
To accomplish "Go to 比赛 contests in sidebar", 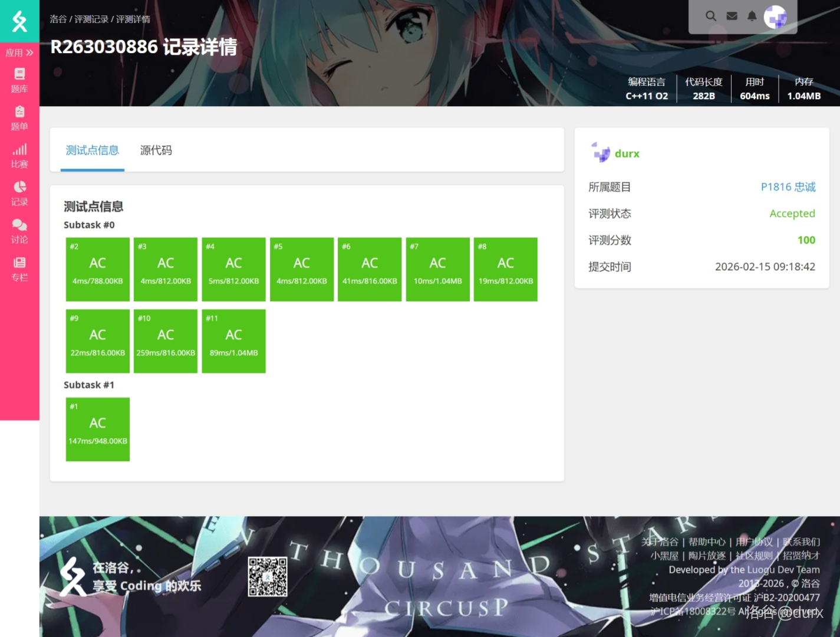I will [x=19, y=156].
